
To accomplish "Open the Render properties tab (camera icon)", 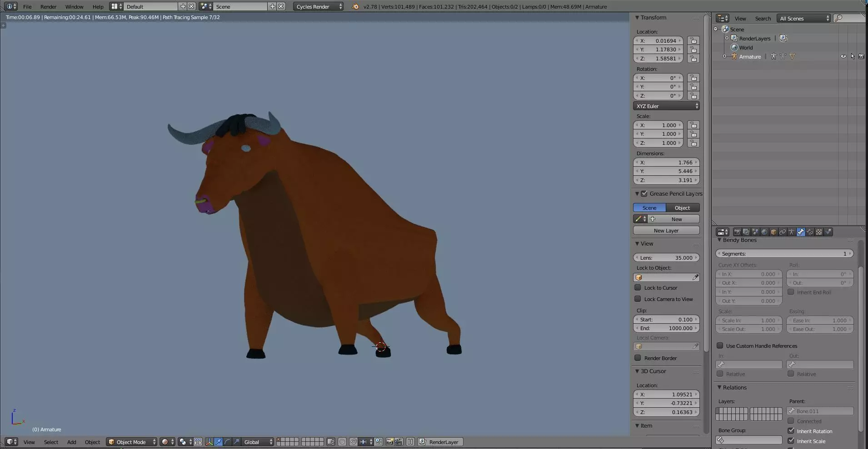I will (x=737, y=232).
